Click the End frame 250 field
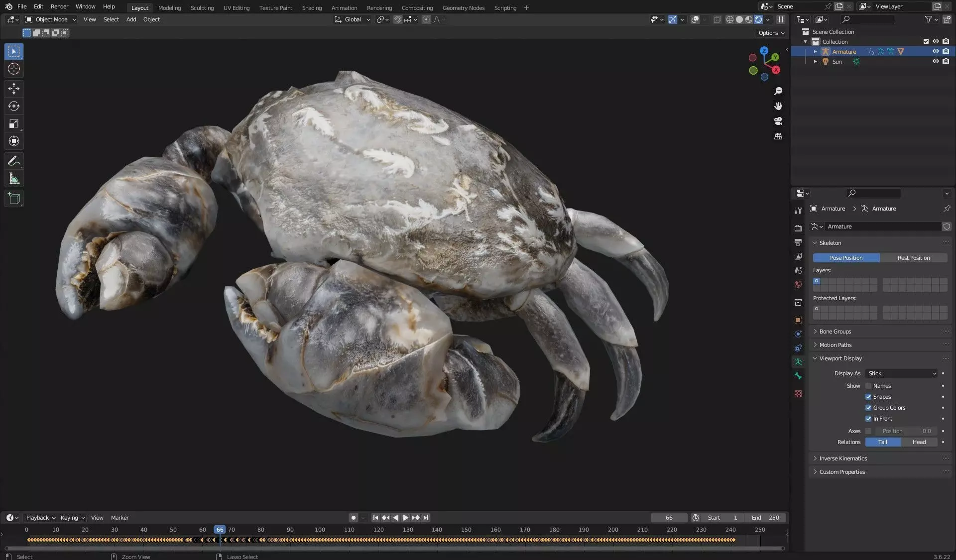This screenshot has width=956, height=560. (x=765, y=518)
